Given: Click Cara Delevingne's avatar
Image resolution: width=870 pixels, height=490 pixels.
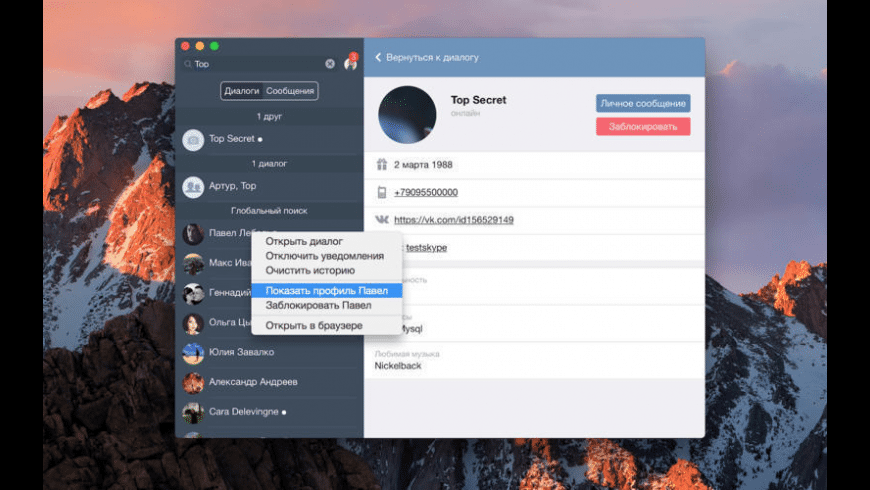Looking at the screenshot, I should click(193, 413).
